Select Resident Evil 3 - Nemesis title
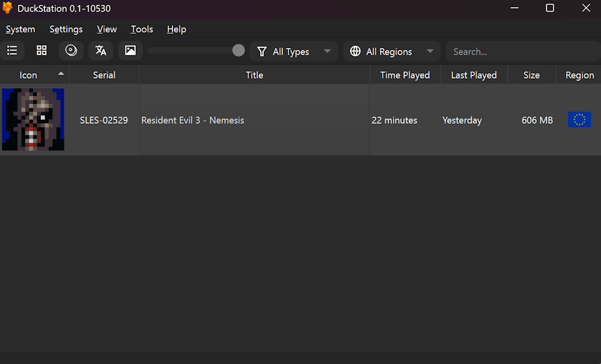 192,120
